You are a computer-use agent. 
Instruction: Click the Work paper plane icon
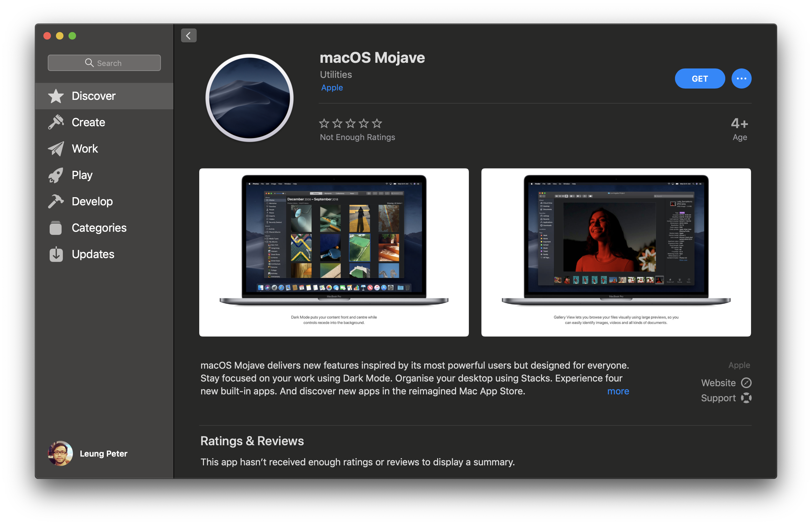[56, 149]
